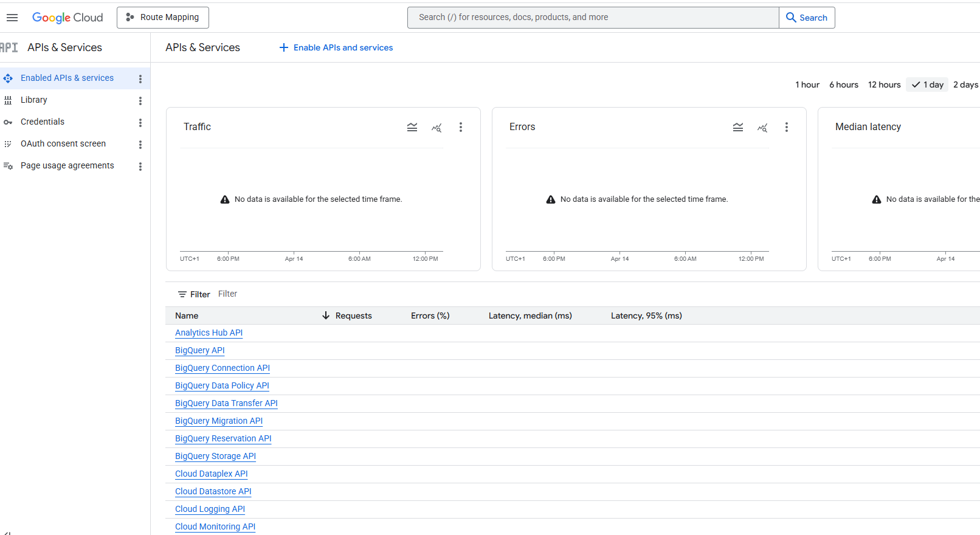980x535 pixels.
Task: Click the Page usage agreements icon
Action: [x=8, y=166]
